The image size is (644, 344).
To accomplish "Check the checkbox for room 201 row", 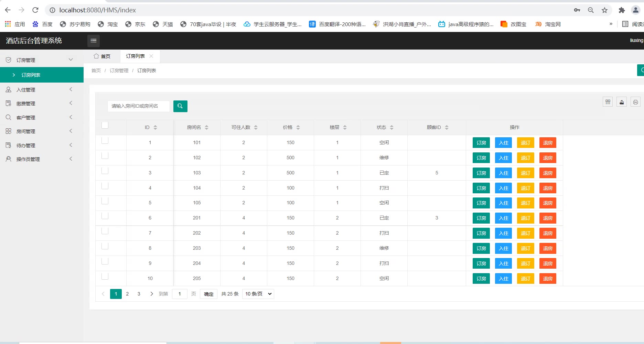I will (105, 216).
